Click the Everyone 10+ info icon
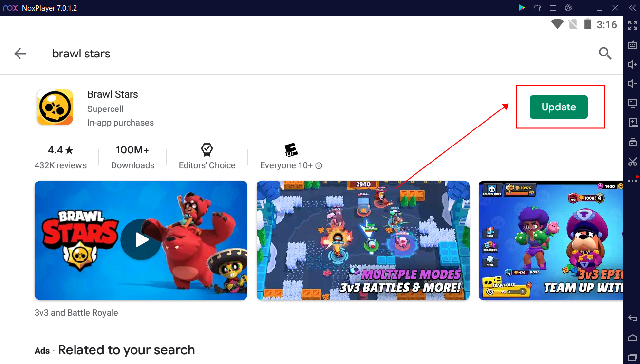640x364 pixels. [x=319, y=165]
